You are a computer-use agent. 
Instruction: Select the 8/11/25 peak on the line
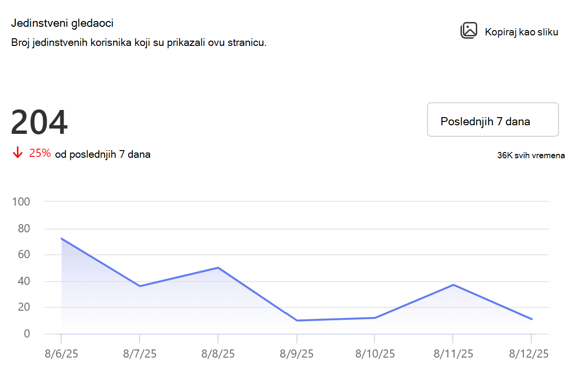(x=453, y=285)
